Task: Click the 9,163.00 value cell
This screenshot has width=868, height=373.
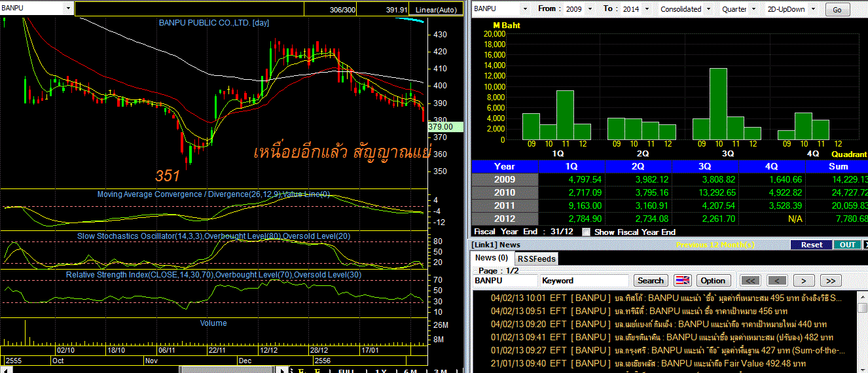Action: [x=572, y=205]
